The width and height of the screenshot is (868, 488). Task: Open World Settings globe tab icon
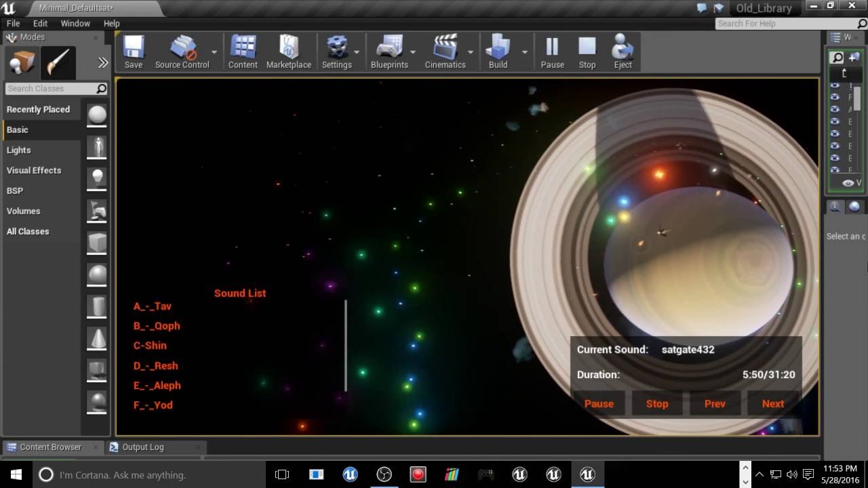pos(854,207)
